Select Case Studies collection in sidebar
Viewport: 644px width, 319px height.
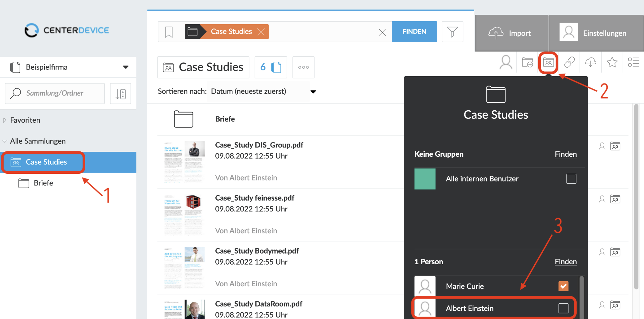(x=68, y=162)
